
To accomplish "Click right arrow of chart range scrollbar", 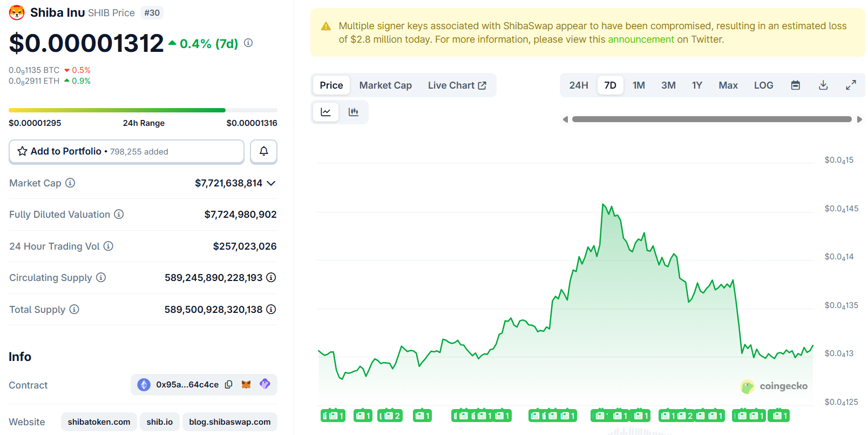I will (x=859, y=119).
